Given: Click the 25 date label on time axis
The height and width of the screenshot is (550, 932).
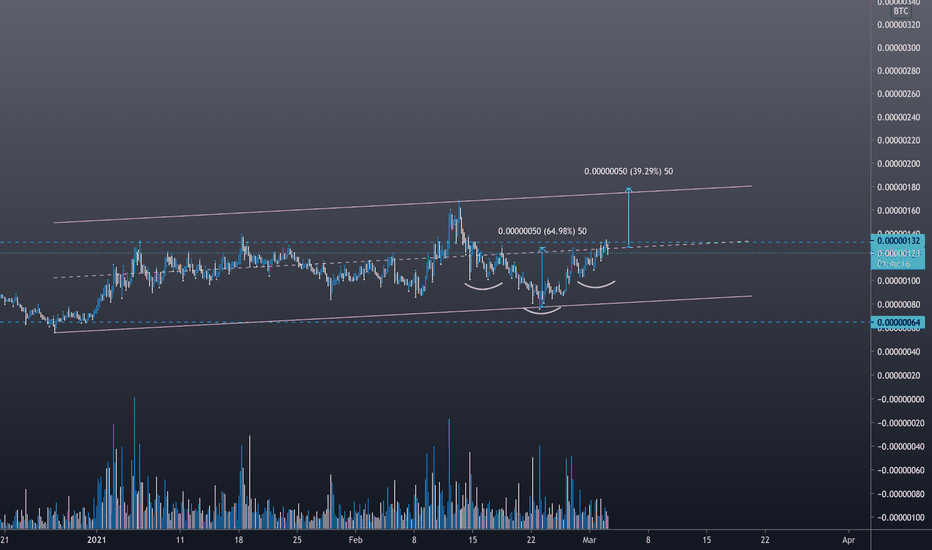Looking at the screenshot, I should 297,540.
